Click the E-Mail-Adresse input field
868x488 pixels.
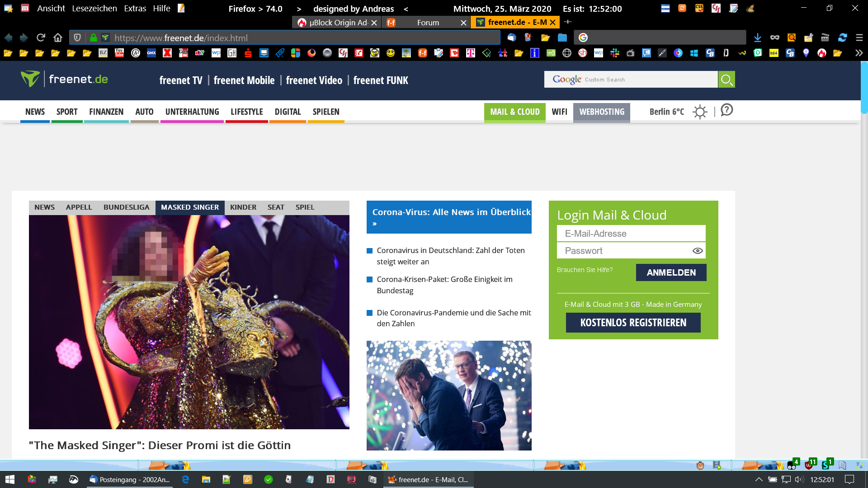631,234
